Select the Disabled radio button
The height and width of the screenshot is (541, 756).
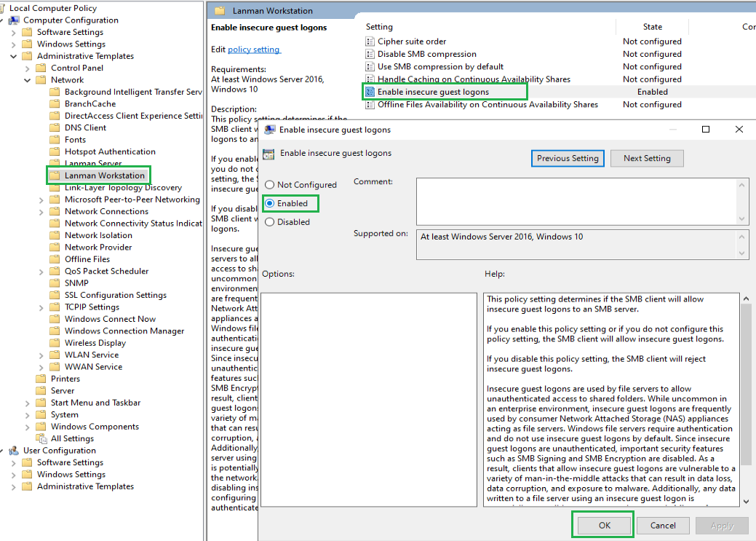tap(270, 221)
